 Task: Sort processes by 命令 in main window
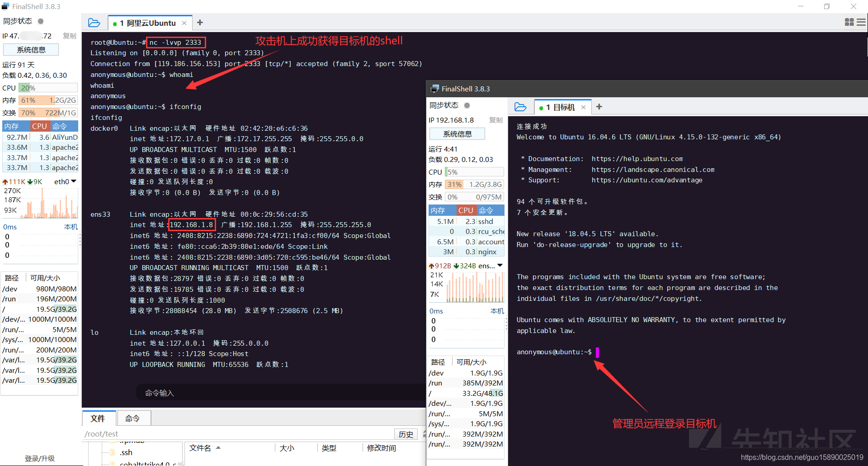coord(64,126)
